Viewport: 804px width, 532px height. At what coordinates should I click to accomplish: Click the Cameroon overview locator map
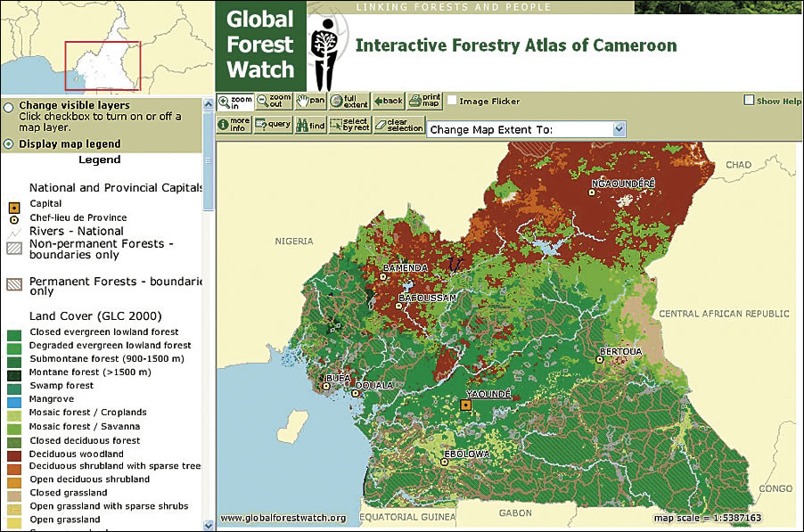[x=107, y=47]
